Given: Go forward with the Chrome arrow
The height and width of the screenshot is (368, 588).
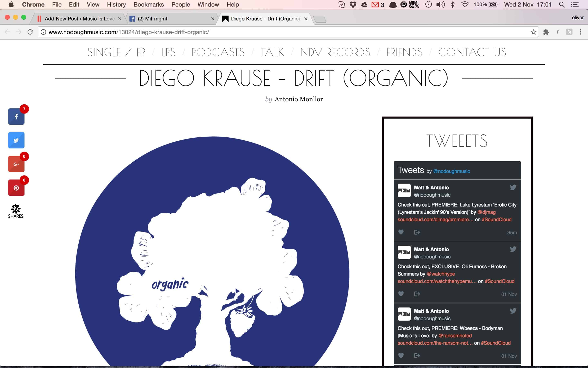Looking at the screenshot, I should tap(19, 32).
